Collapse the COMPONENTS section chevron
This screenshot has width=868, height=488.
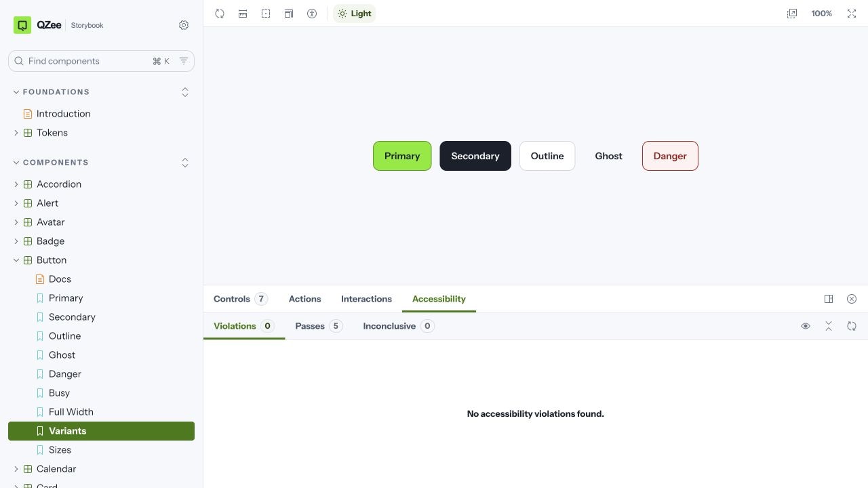point(16,163)
